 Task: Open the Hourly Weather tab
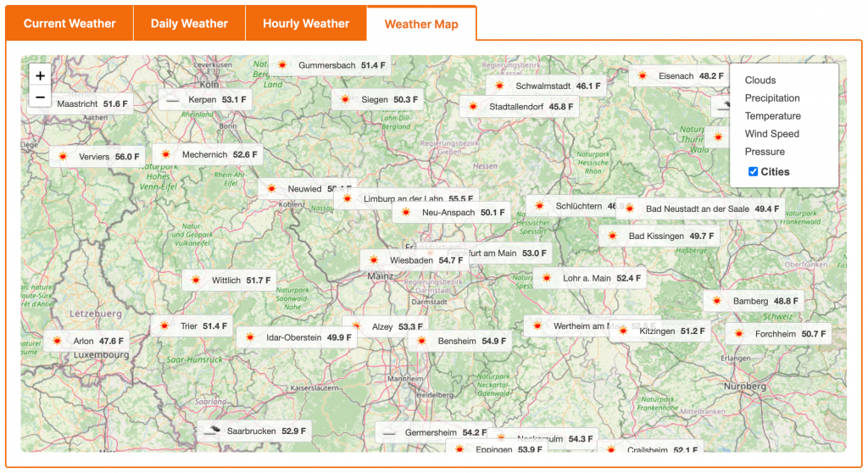tap(306, 24)
